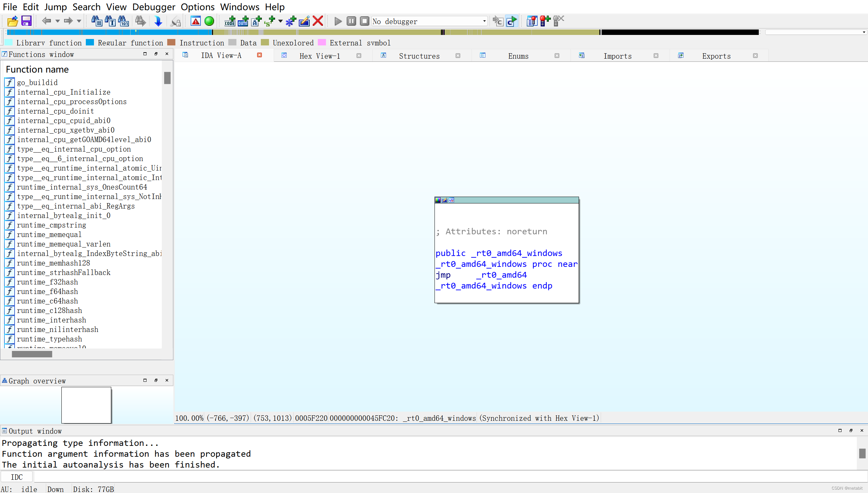This screenshot has height=493, width=868.
Task: Click the blue down-arrow jump icon
Action: pos(158,21)
